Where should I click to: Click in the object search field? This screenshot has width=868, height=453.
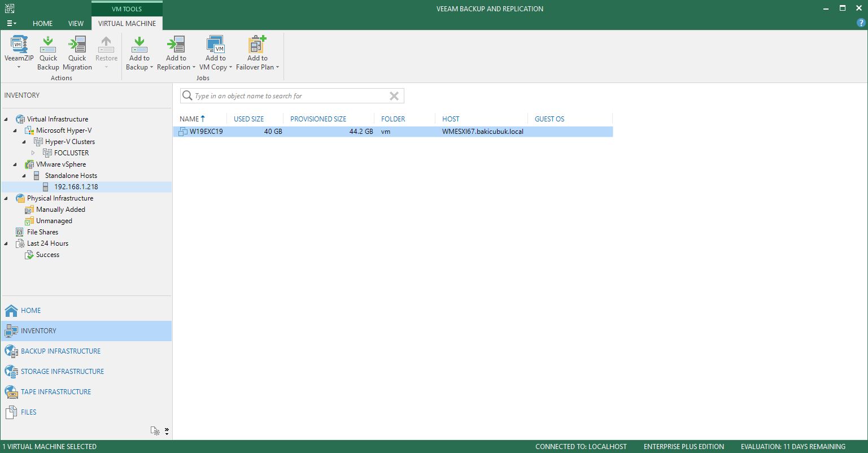(x=291, y=96)
